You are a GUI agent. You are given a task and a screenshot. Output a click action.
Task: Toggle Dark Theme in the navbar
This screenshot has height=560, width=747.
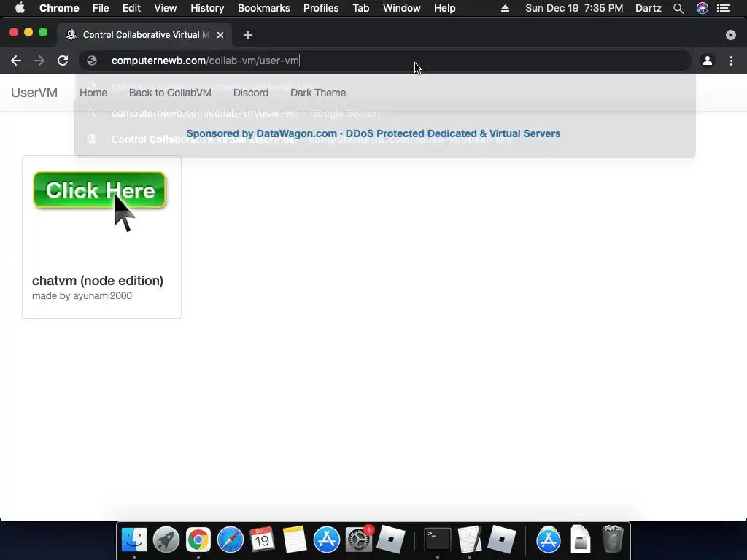pyautogui.click(x=318, y=93)
